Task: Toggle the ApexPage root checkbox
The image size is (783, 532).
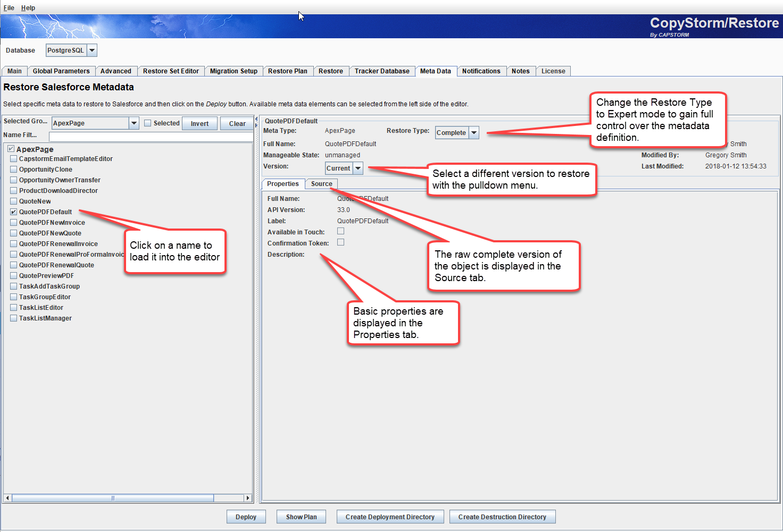Action: point(11,149)
